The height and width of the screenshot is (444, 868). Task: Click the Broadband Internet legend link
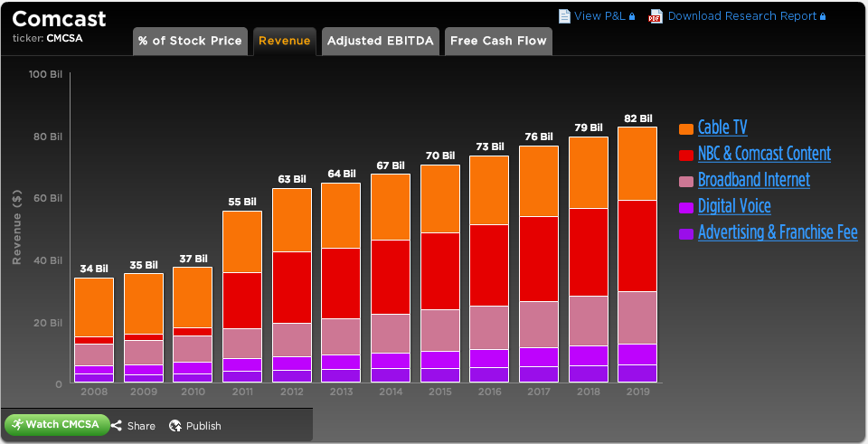click(753, 180)
